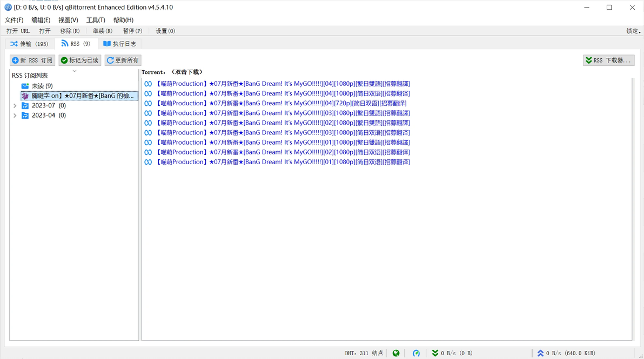The height and width of the screenshot is (359, 644).
Task: Click the RSS feed icon on RSS tab
Action: pos(64,44)
